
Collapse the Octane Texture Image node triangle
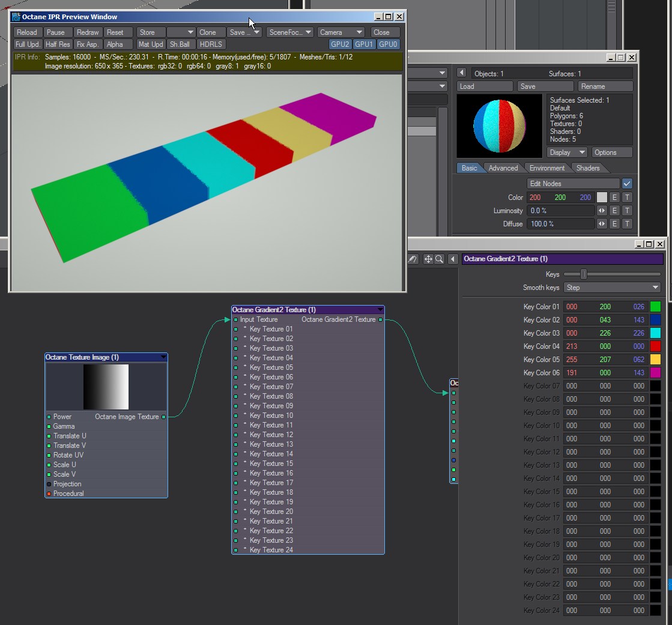point(163,357)
